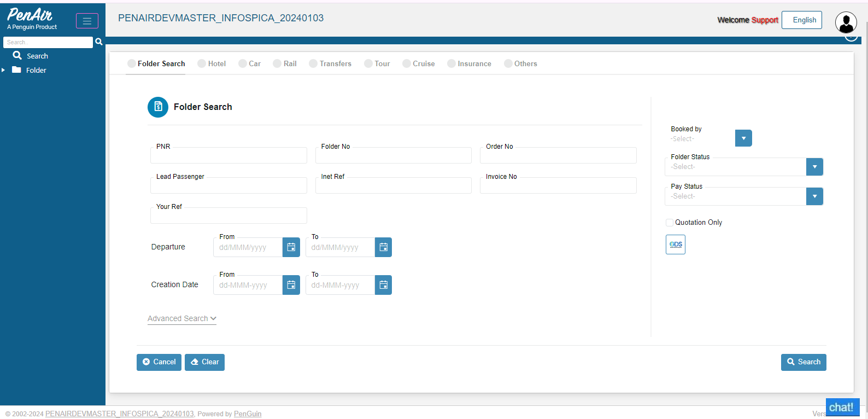Viewport: 868px width, 419px height.
Task: Open the user profile avatar
Action: pyautogui.click(x=846, y=22)
